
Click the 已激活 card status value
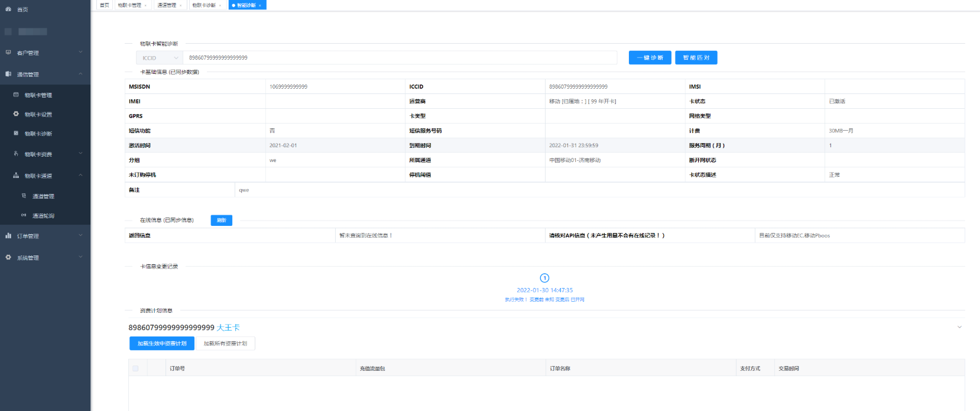pos(837,102)
